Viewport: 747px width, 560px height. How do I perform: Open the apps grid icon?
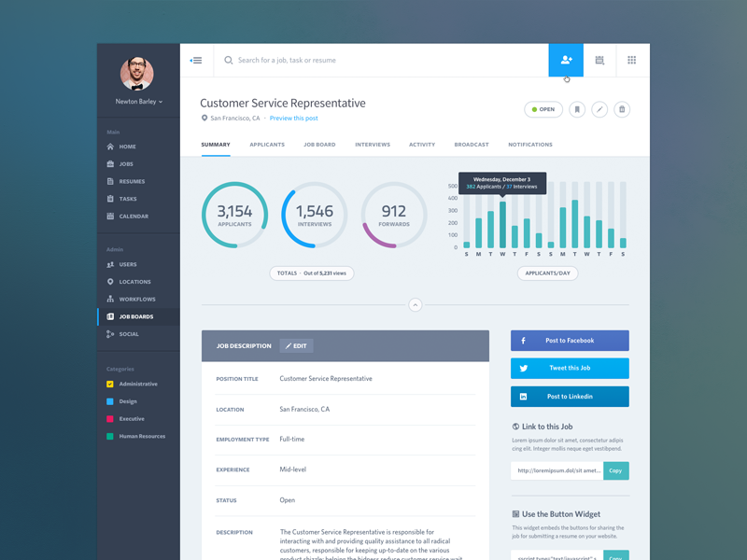[631, 61]
